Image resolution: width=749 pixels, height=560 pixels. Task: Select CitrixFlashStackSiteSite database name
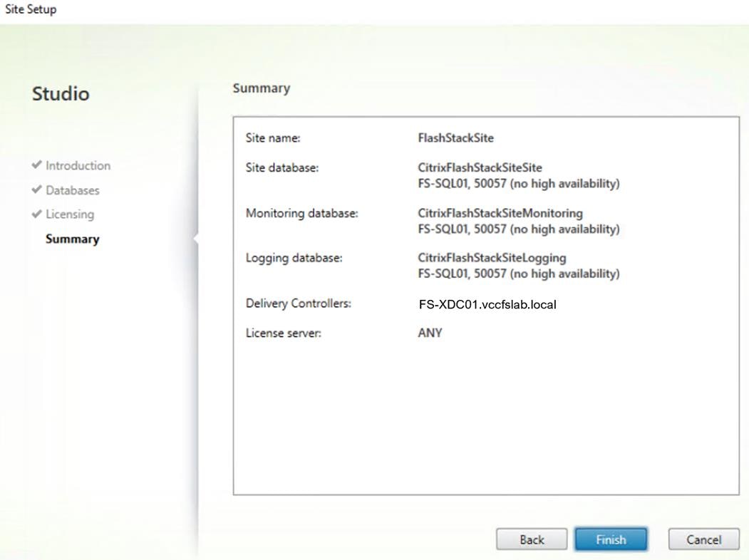(x=480, y=167)
